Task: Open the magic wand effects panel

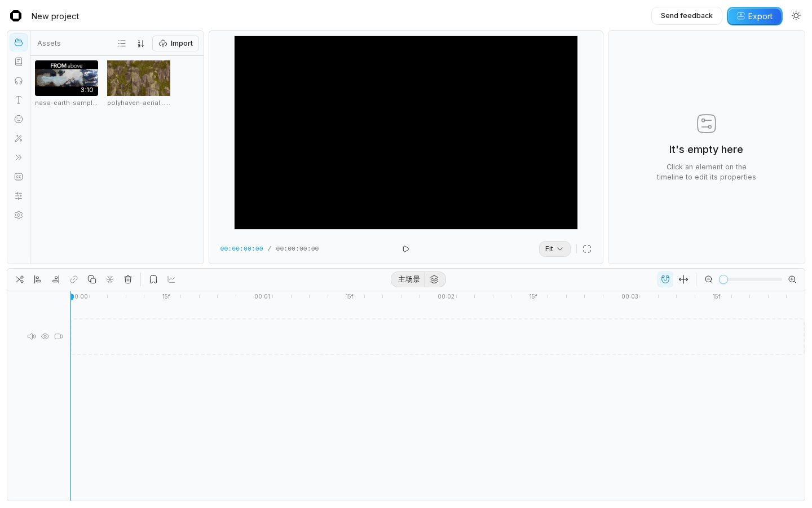Action: tap(19, 138)
